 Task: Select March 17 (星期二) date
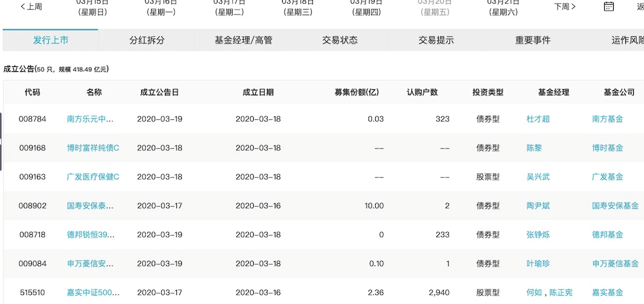[x=230, y=7]
